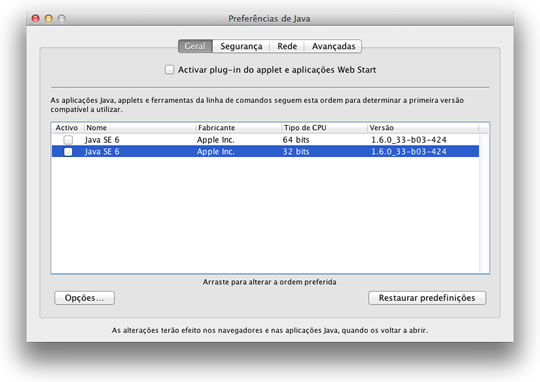Viewport: 540px width, 382px height.
Task: Open the Segurança tab
Action: [241, 46]
